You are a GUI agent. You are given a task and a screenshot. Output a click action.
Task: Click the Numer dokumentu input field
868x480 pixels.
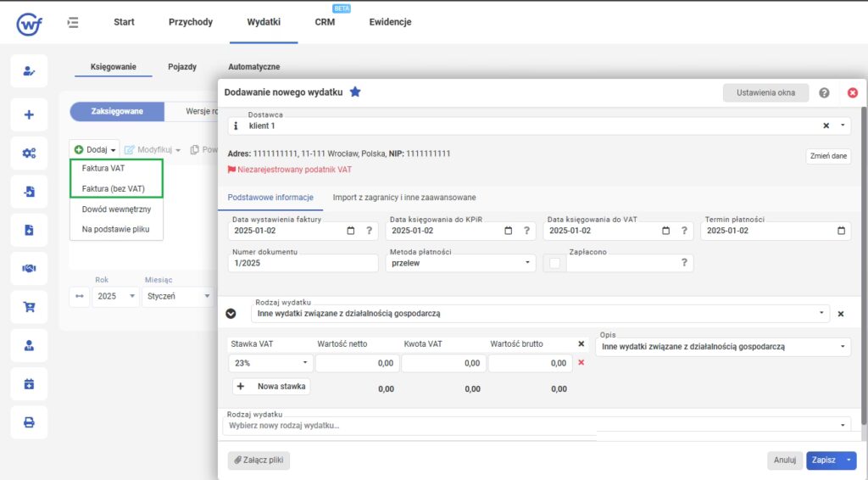tap(303, 263)
